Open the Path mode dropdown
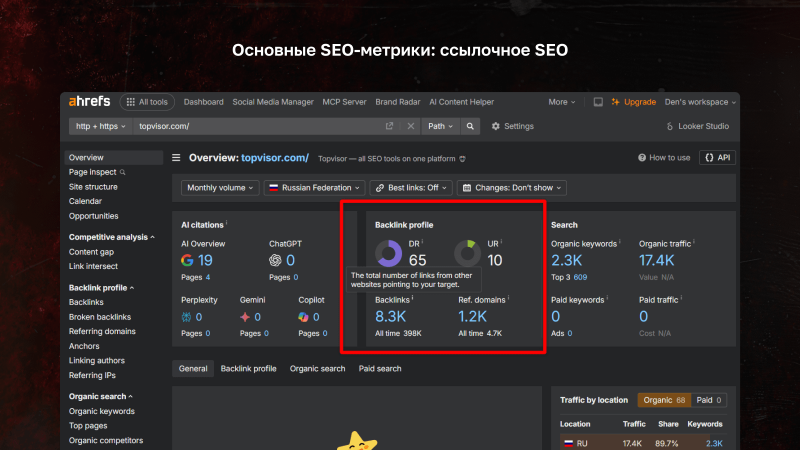This screenshot has height=450, width=800. pyautogui.click(x=440, y=126)
